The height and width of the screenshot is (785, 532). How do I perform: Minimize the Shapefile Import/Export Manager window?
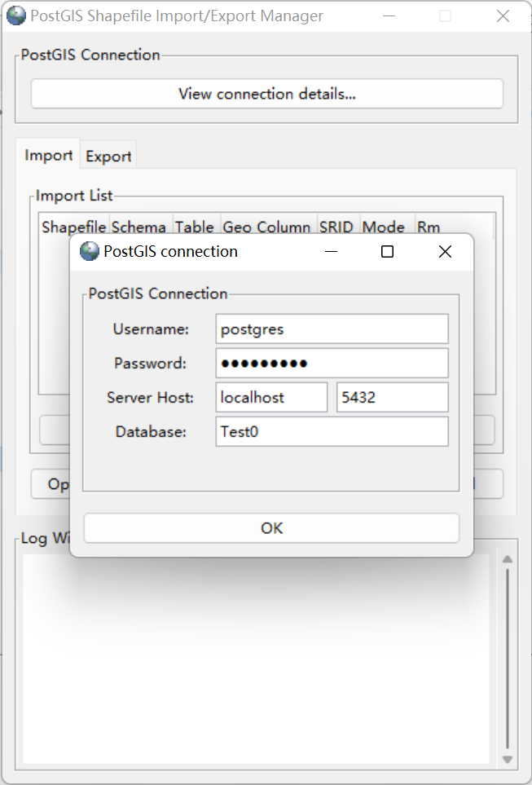(x=389, y=16)
